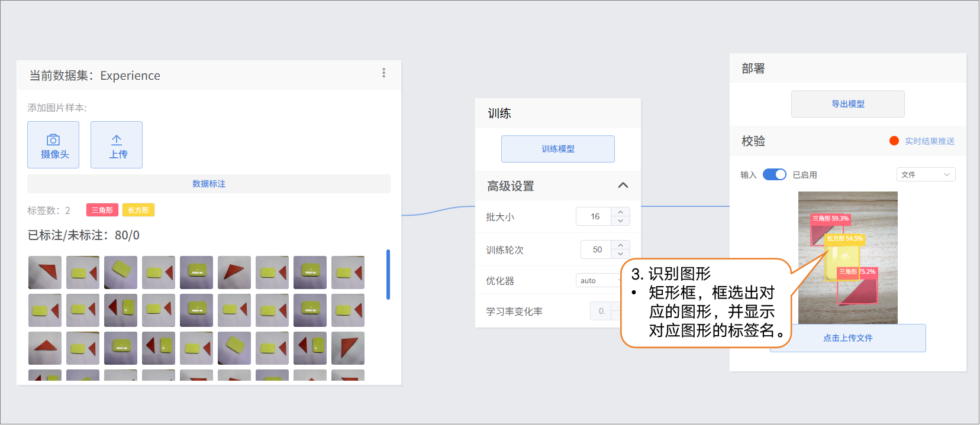Click the upload arrow icon

click(x=117, y=140)
